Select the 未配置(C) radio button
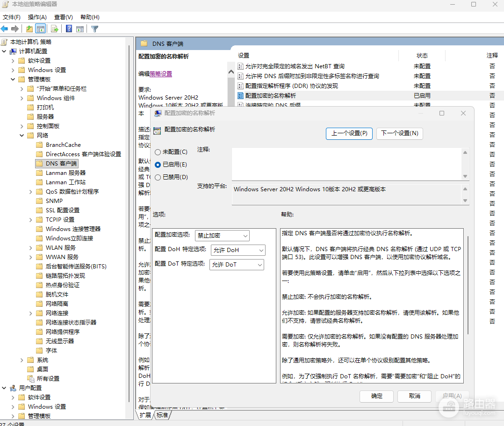This screenshot has width=504, height=426. (x=158, y=152)
